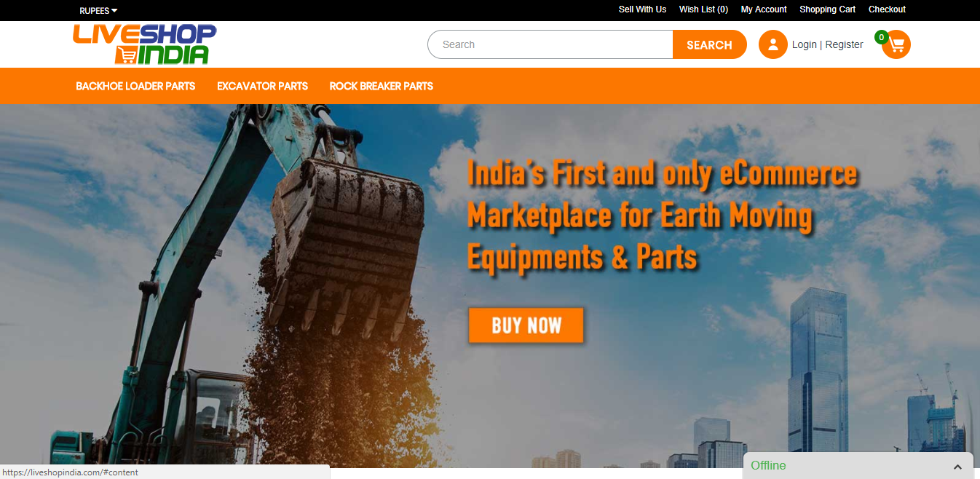Go to My Account link
The width and height of the screenshot is (980, 479).
coord(764,9)
